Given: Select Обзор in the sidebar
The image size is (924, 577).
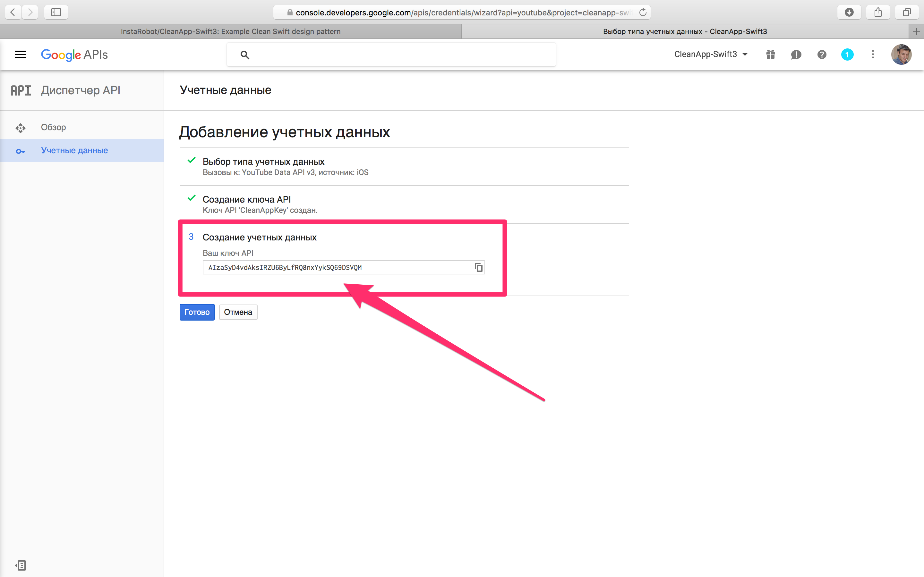Looking at the screenshot, I should (54, 128).
